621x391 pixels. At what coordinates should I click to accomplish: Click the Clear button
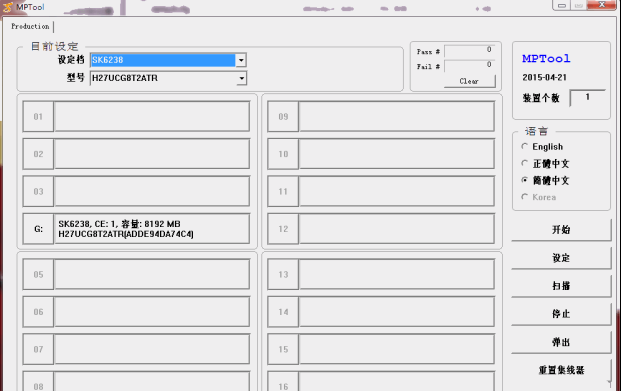469,81
